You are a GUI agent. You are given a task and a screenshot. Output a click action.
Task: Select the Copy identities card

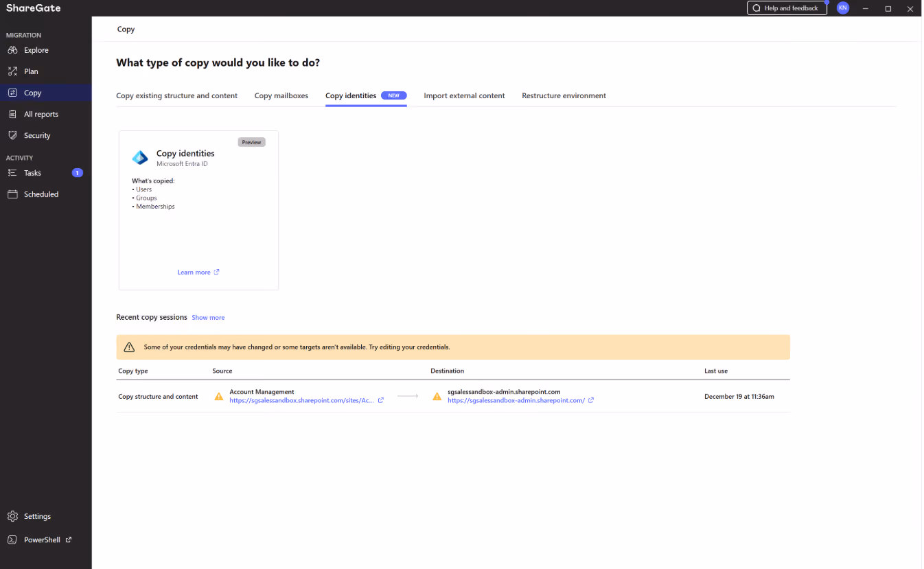198,210
